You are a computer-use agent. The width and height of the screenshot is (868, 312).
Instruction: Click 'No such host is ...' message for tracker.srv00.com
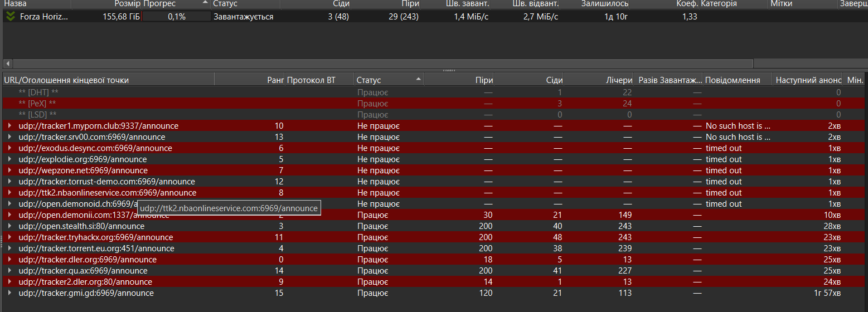[x=738, y=137]
